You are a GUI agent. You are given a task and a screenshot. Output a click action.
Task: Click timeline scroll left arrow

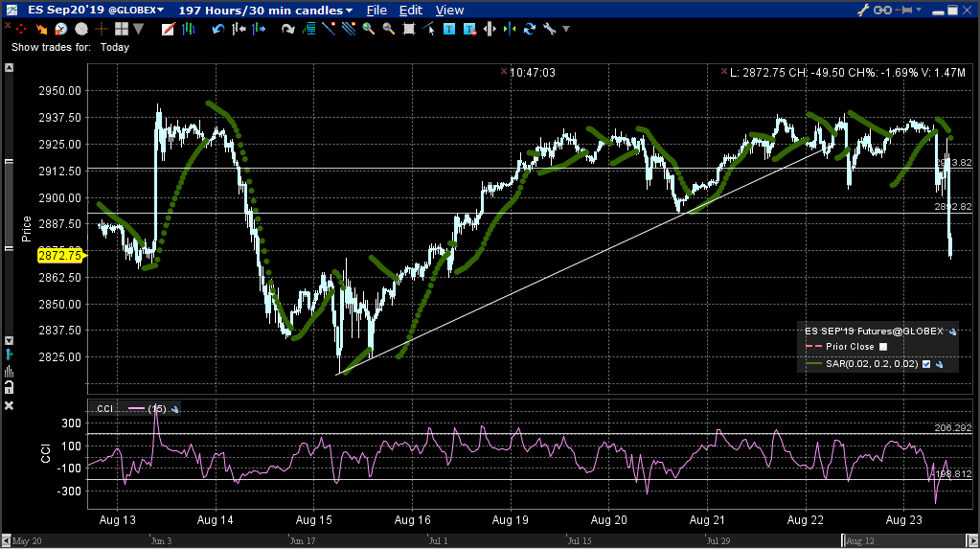[7, 541]
